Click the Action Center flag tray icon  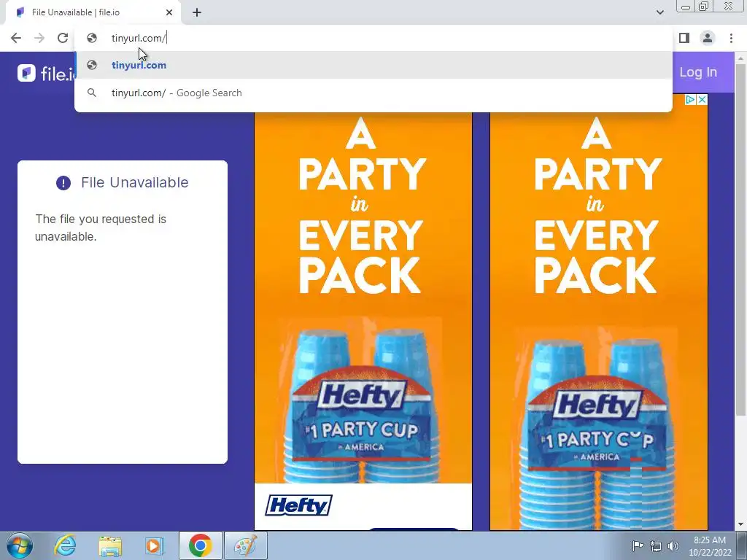(638, 545)
